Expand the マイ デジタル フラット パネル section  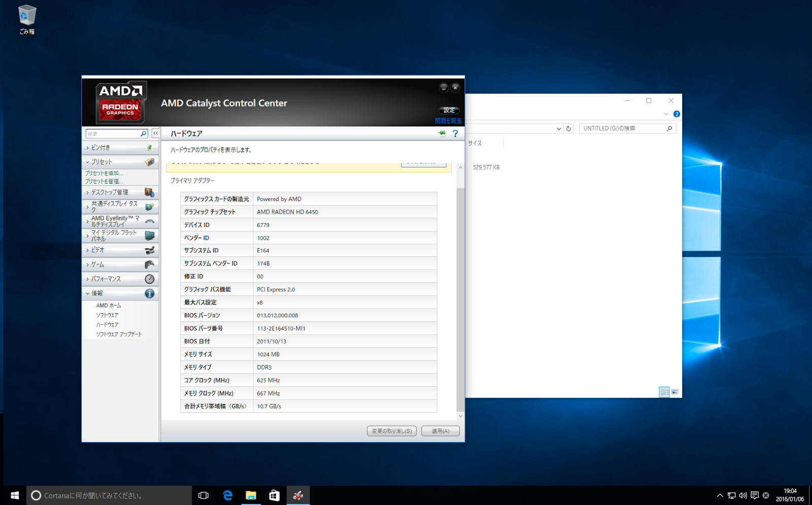(x=88, y=235)
